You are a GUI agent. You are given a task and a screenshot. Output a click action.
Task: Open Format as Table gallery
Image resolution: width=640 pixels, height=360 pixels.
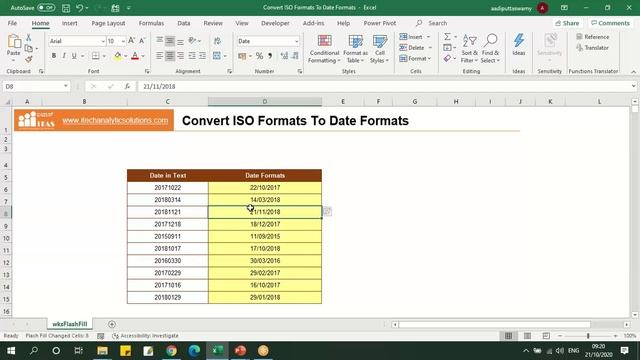(x=356, y=49)
